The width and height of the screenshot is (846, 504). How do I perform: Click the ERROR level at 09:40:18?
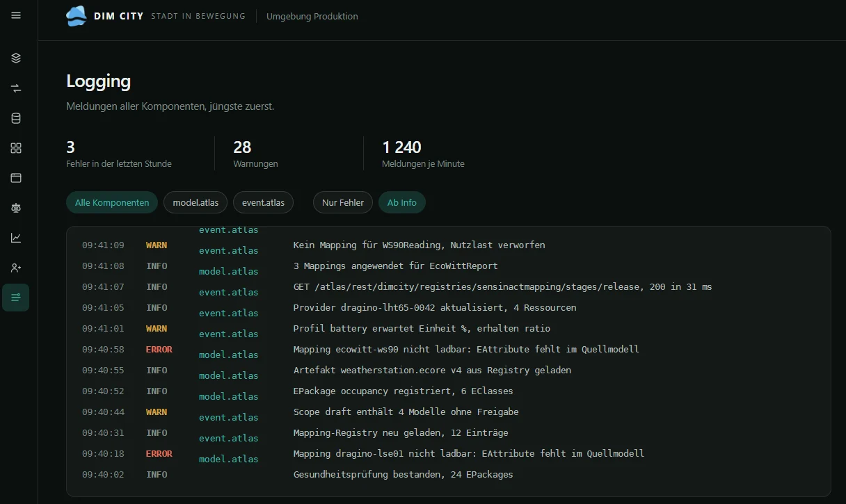[159, 453]
